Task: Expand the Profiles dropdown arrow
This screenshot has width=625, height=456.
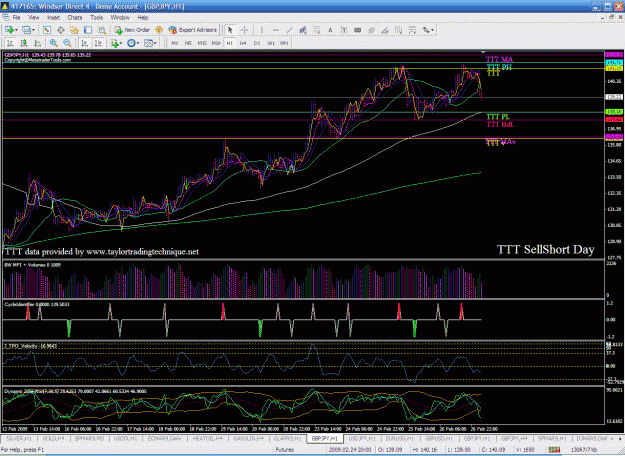Action: pos(33,30)
